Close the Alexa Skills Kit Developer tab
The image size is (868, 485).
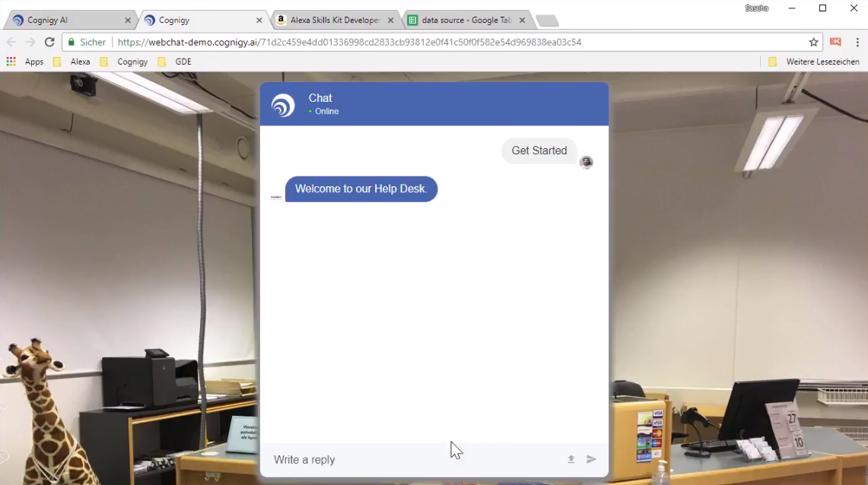[390, 21]
